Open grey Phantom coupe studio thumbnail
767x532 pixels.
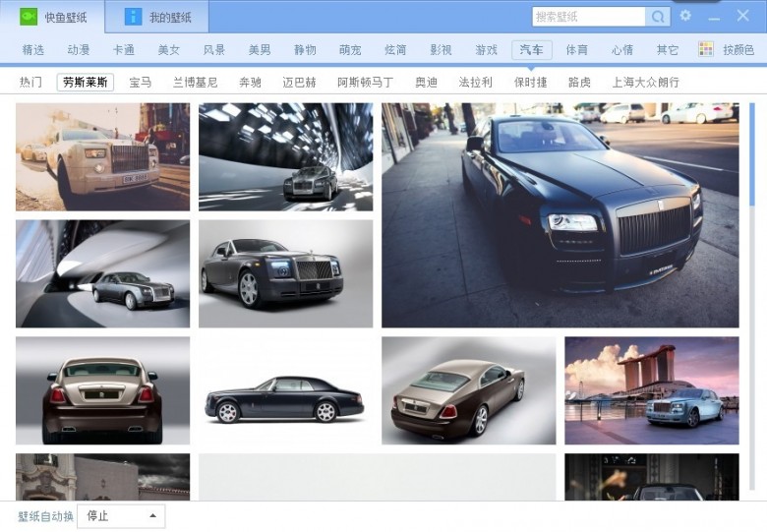[286, 273]
